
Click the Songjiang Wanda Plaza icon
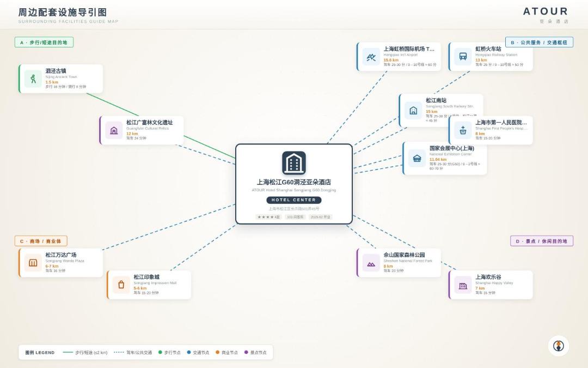(x=33, y=263)
